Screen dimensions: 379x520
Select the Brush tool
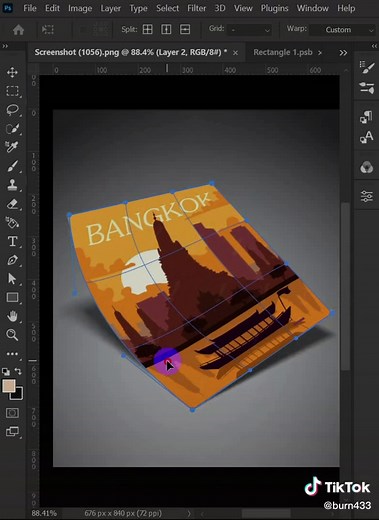12,166
